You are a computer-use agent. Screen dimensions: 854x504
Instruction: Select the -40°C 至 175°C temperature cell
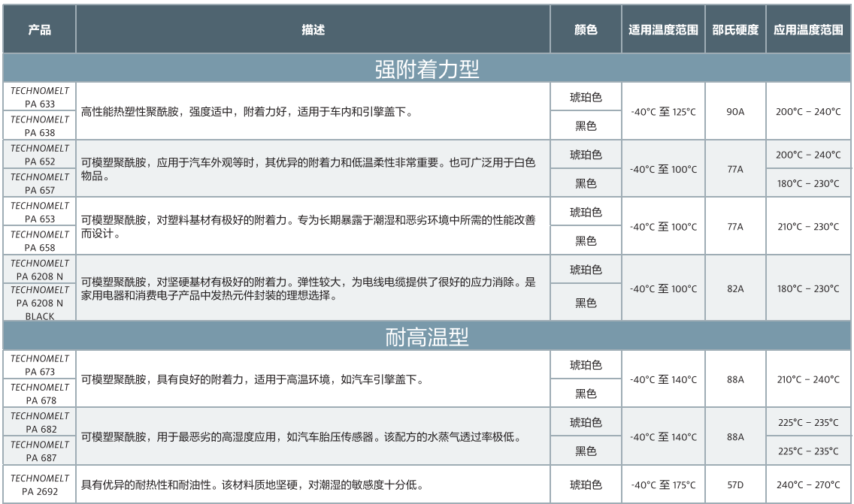coord(663,484)
